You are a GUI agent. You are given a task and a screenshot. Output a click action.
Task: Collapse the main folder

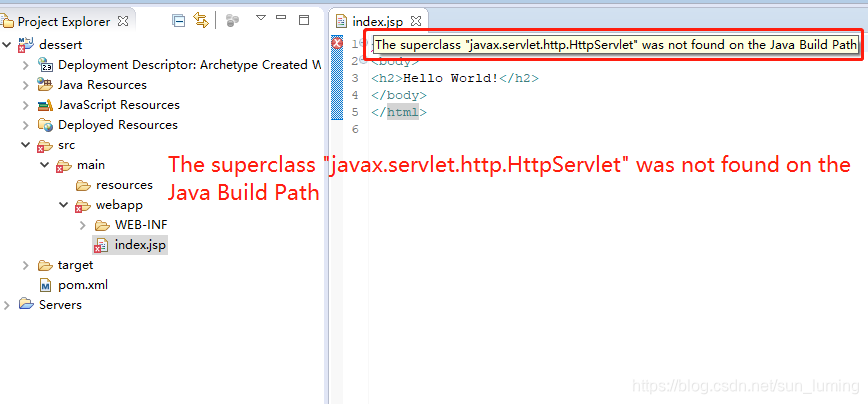tap(44, 165)
